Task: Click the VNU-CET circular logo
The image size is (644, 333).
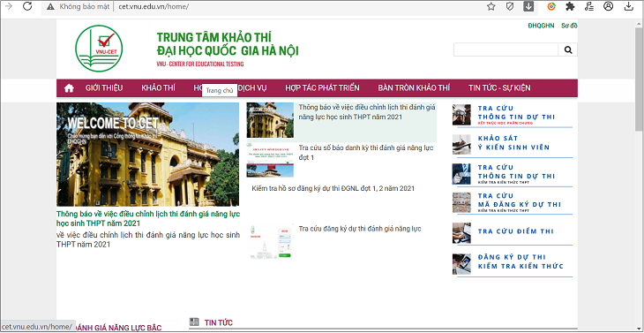Action: 99,49
